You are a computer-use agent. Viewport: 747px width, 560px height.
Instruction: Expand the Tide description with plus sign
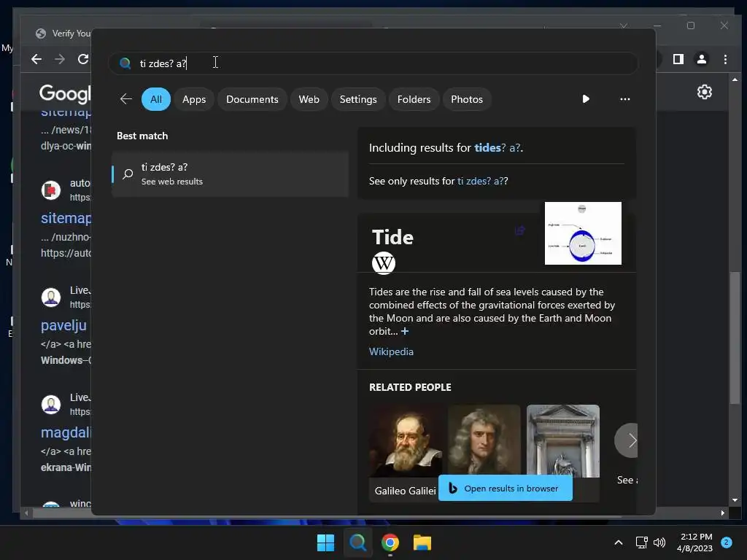pos(405,331)
